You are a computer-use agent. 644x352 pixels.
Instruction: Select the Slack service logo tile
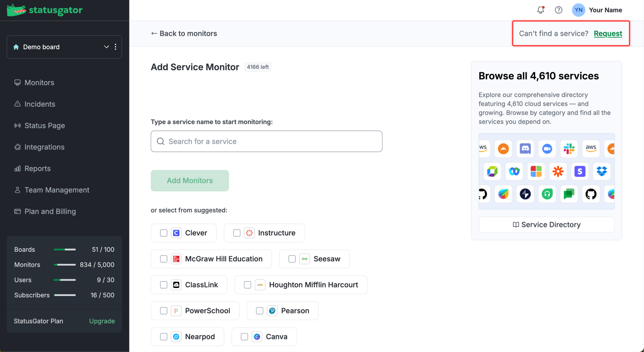click(x=569, y=149)
